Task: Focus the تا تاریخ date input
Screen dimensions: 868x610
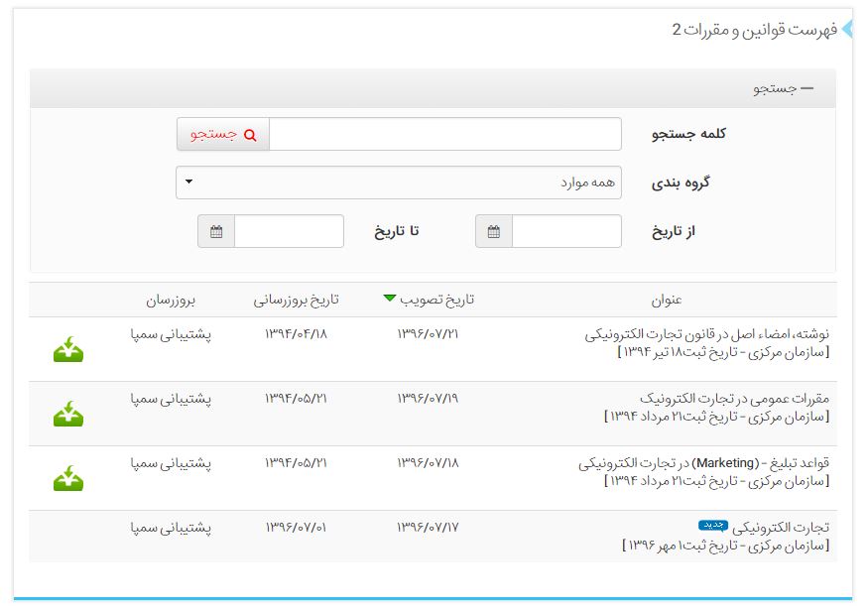Action: tap(288, 232)
